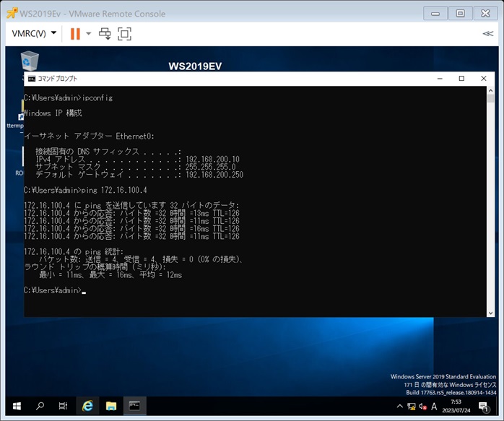The image size is (504, 421).
Task: Click Command Prompt title bar icon
Action: [x=32, y=79]
